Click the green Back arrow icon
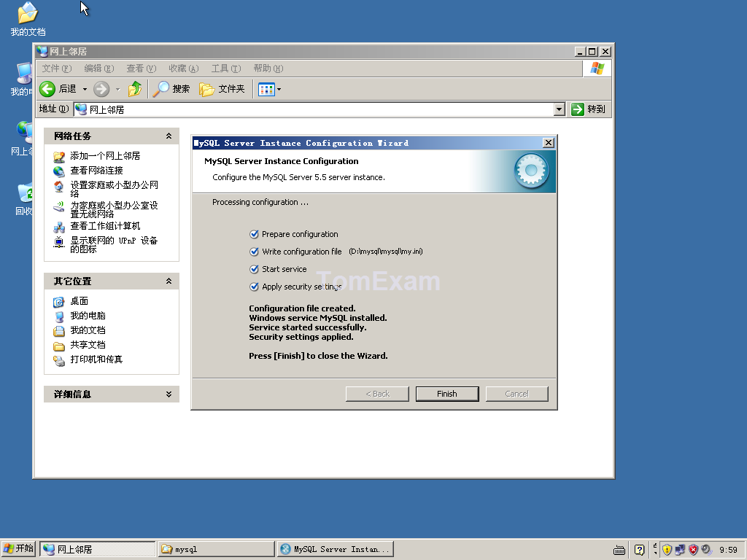 coord(47,89)
